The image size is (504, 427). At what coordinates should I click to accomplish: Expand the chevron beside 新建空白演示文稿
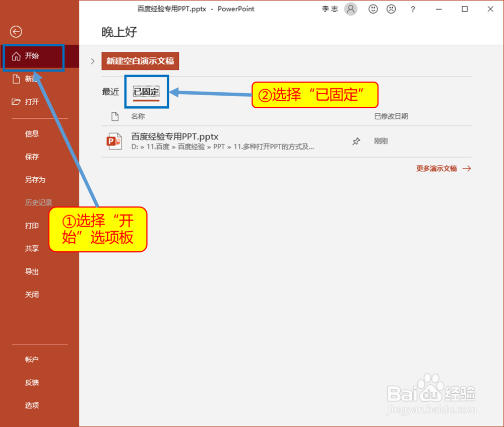[93, 61]
